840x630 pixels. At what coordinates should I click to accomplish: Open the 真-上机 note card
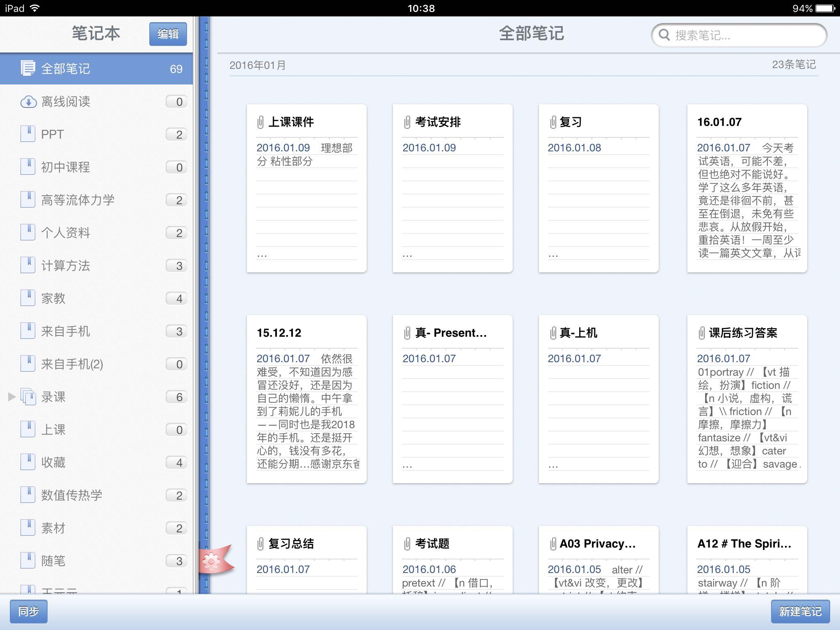tap(598, 399)
